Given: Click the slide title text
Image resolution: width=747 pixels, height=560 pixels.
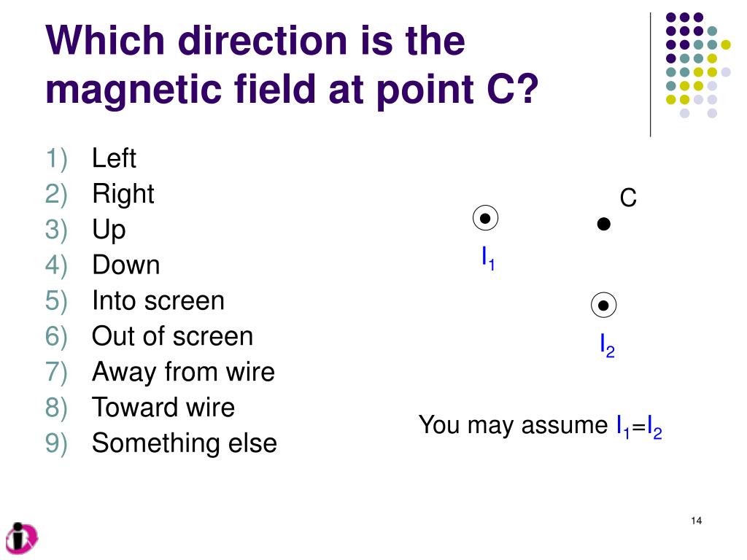Looking at the screenshot, I should (x=292, y=64).
